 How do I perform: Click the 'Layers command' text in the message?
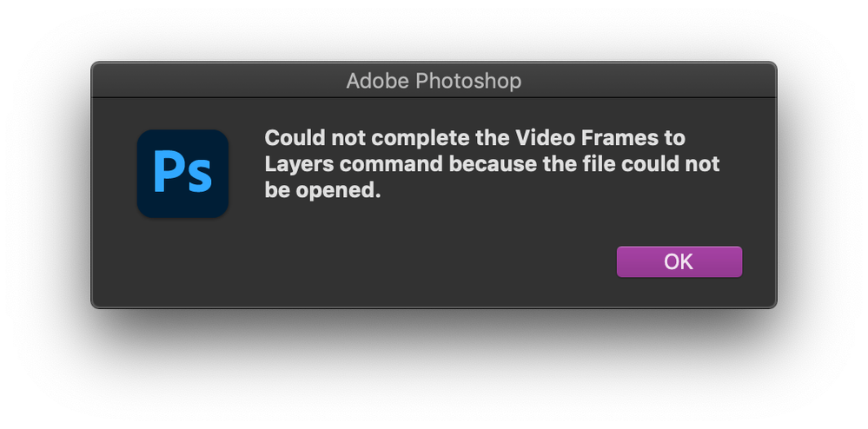(354, 164)
